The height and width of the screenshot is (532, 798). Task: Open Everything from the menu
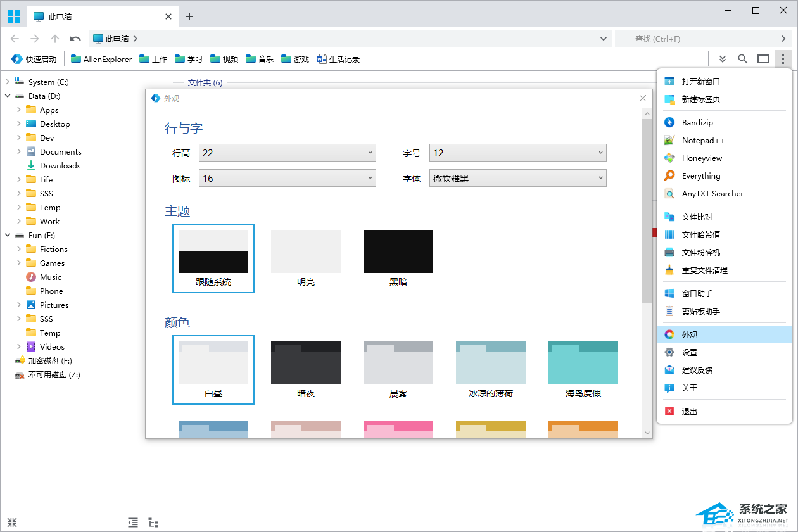(700, 176)
